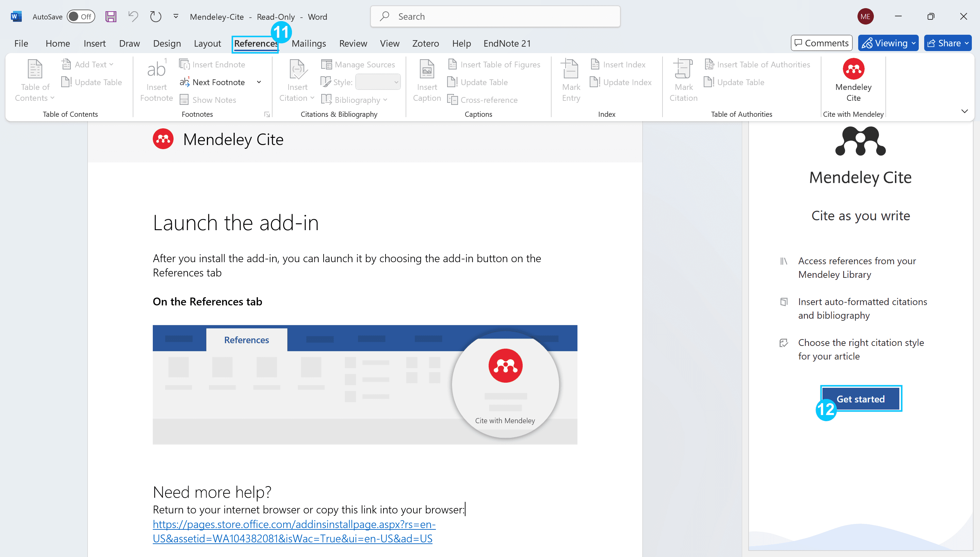
Task: Switch to the View tab
Action: [390, 43]
